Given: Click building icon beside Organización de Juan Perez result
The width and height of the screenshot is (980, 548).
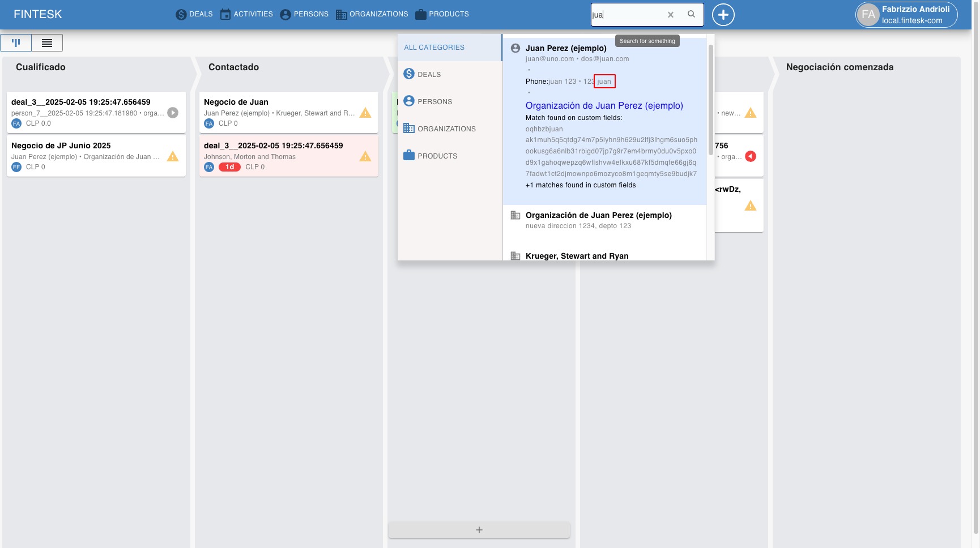Looking at the screenshot, I should tap(515, 215).
